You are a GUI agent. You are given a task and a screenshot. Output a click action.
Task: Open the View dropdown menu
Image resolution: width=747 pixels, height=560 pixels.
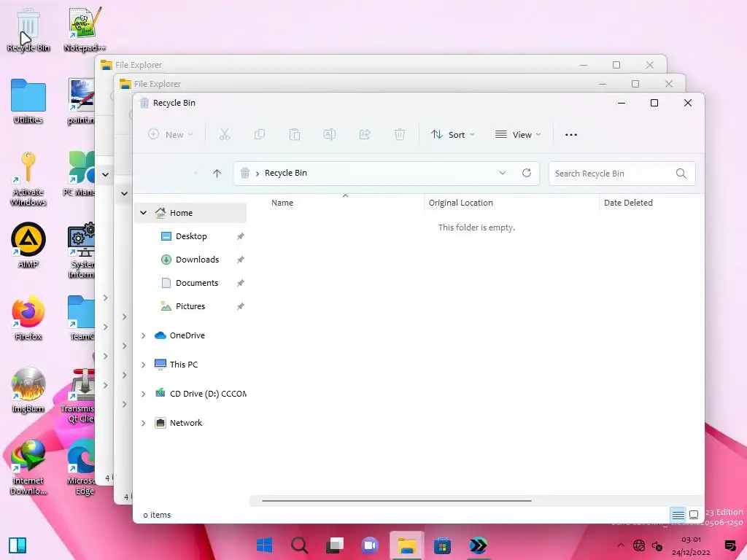click(518, 135)
